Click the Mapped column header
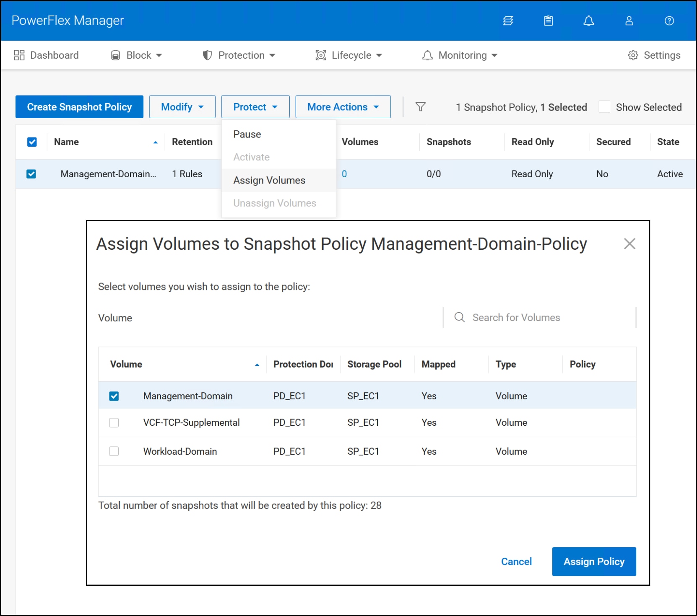Viewport: 697px width, 616px height. (439, 364)
